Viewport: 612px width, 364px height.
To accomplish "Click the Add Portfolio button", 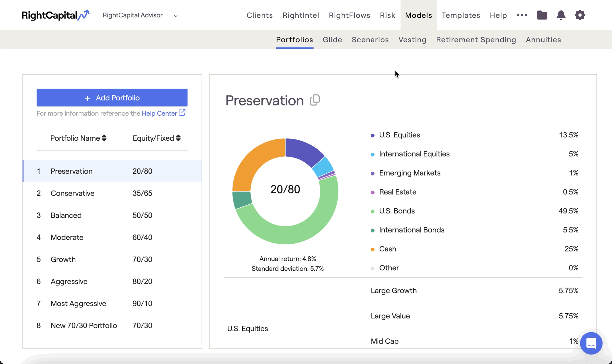I will coord(112,98).
